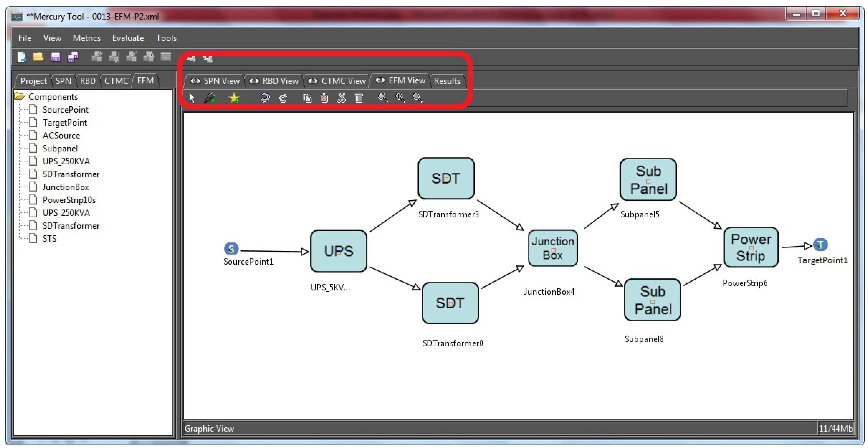Select the RBD tab in left panel
The width and height of the screenshot is (868, 448).
(88, 81)
